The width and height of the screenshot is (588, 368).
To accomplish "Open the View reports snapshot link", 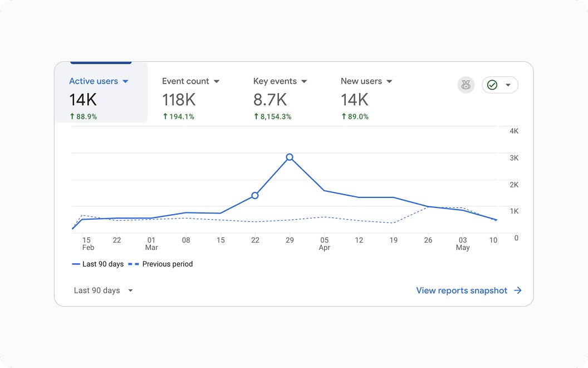I will click(x=469, y=290).
